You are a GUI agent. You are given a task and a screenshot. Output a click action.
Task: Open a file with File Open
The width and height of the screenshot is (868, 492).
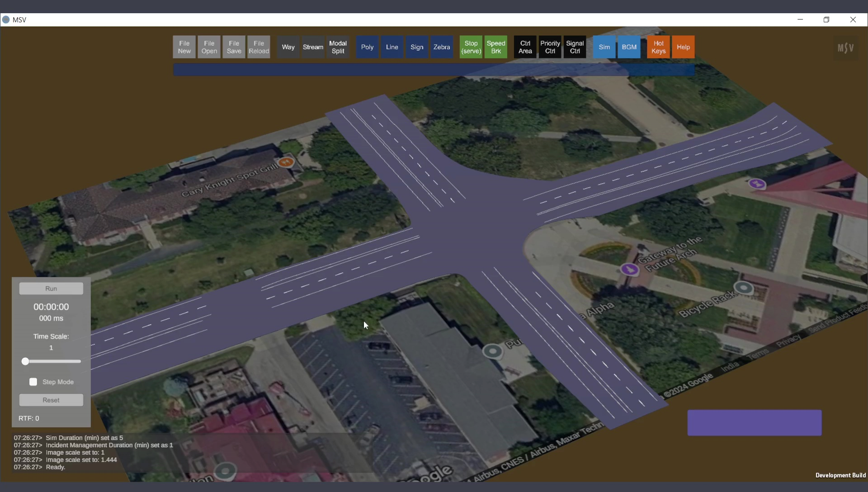pyautogui.click(x=209, y=47)
